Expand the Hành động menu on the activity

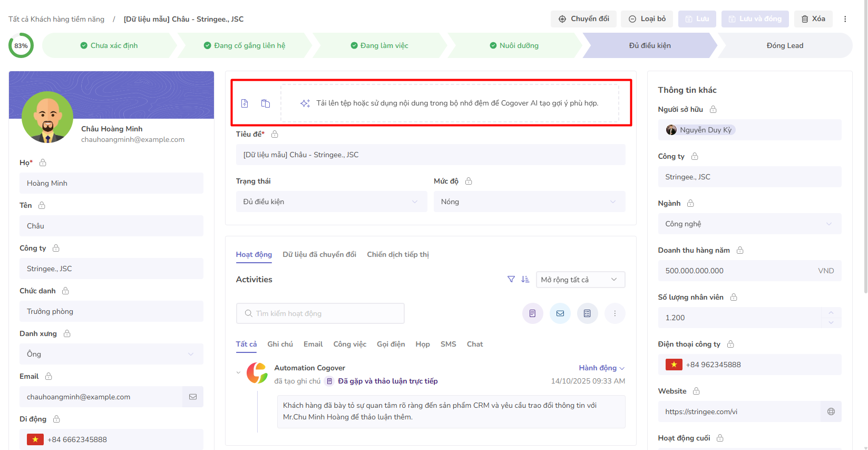601,368
